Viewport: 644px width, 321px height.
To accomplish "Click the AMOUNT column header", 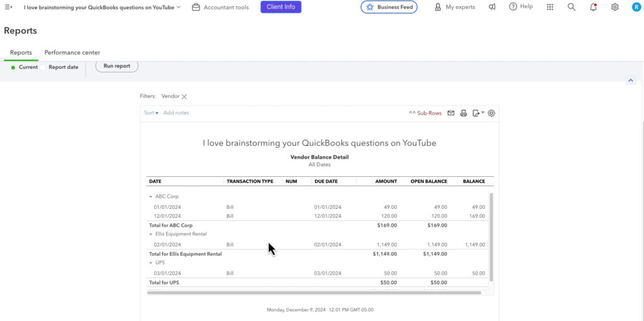I will click(x=386, y=181).
